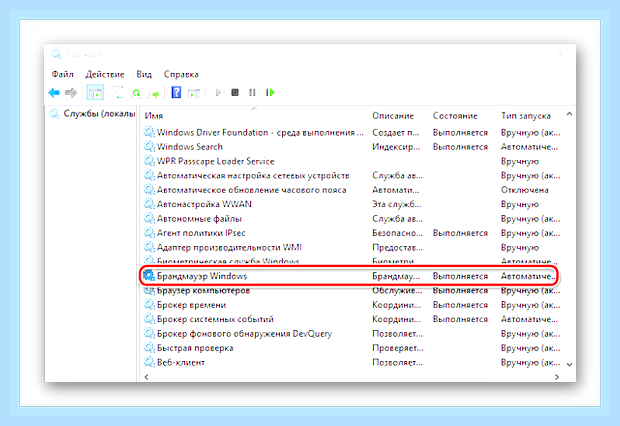620x426 pixels.
Task: Click the Эта служб... description cell
Action: 397,204
